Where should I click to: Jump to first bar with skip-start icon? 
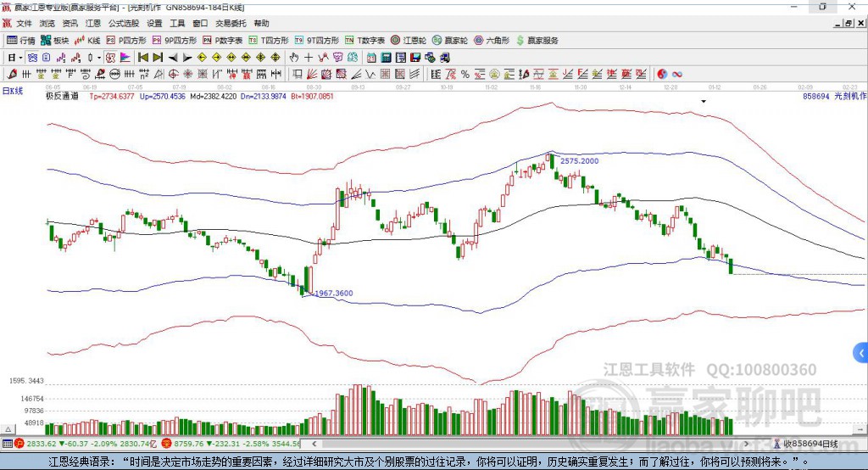click(x=142, y=58)
